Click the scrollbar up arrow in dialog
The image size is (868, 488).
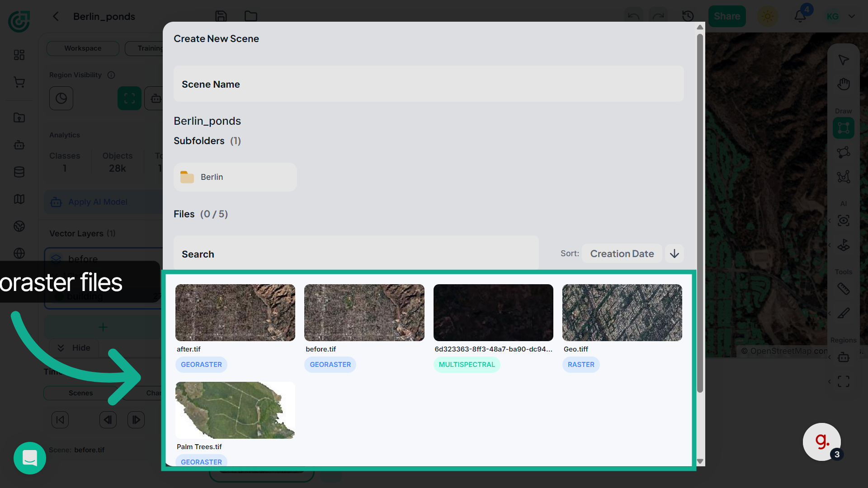pos(700,27)
